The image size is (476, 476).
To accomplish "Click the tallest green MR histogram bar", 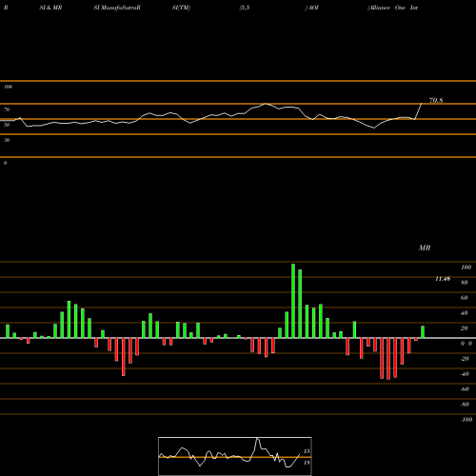I will pos(293,301).
